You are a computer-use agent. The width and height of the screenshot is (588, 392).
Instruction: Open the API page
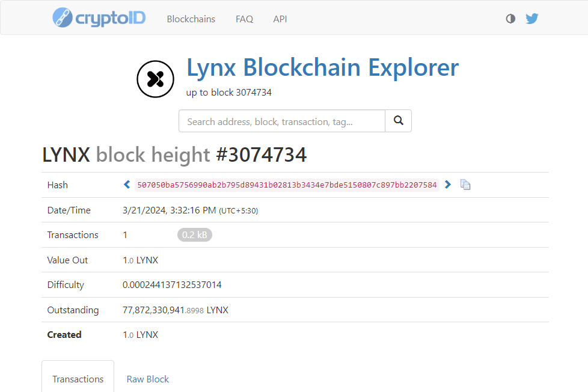pos(280,19)
